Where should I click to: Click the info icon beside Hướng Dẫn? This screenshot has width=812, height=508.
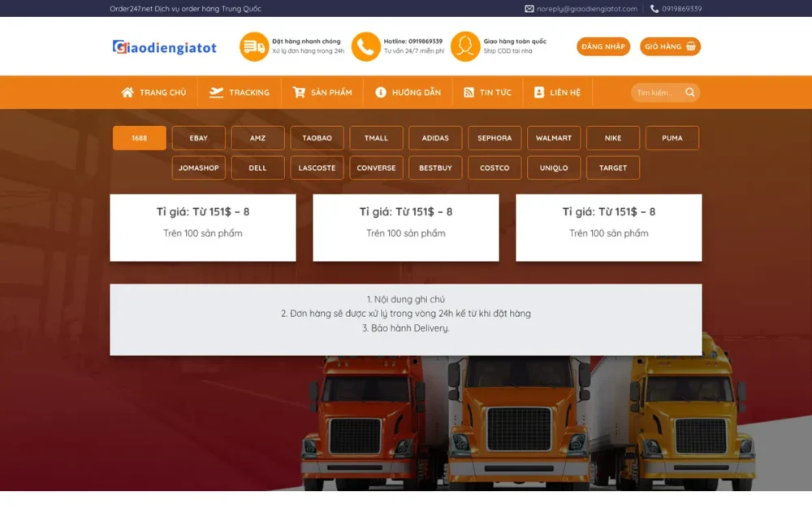(381, 93)
